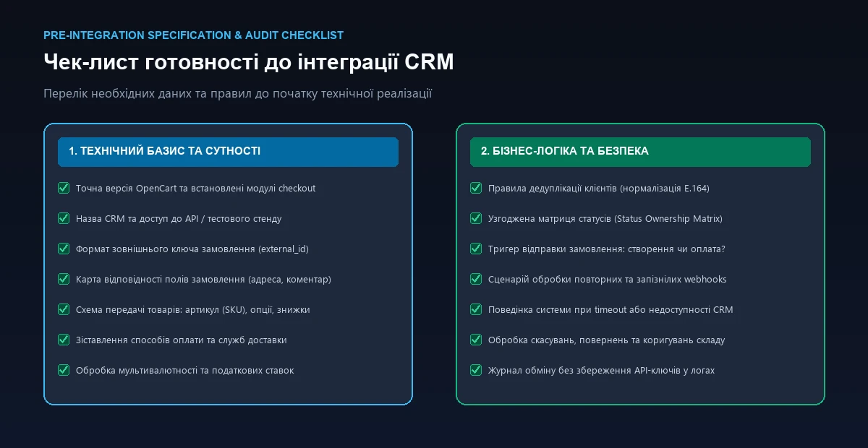This screenshot has height=448, width=868.
Task: Click text 'Узгоджена матриця статусів (Status Ownership Matrix)'
Action: (605, 218)
